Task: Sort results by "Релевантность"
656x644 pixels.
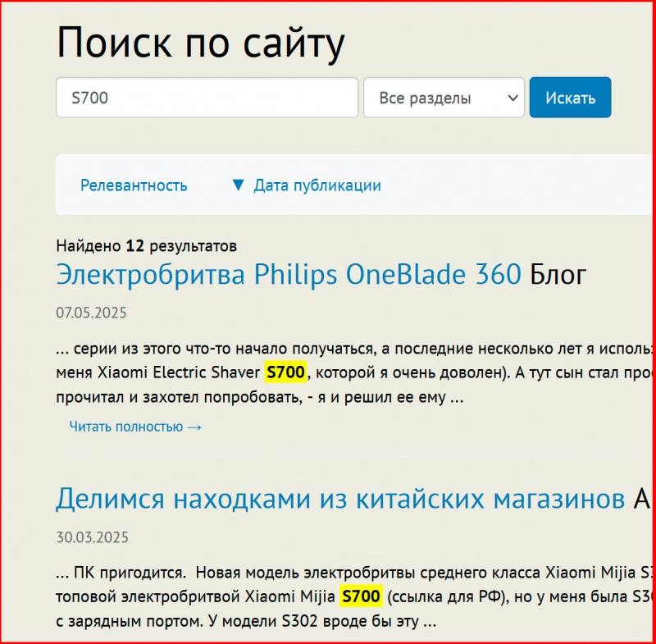Action: click(x=134, y=185)
